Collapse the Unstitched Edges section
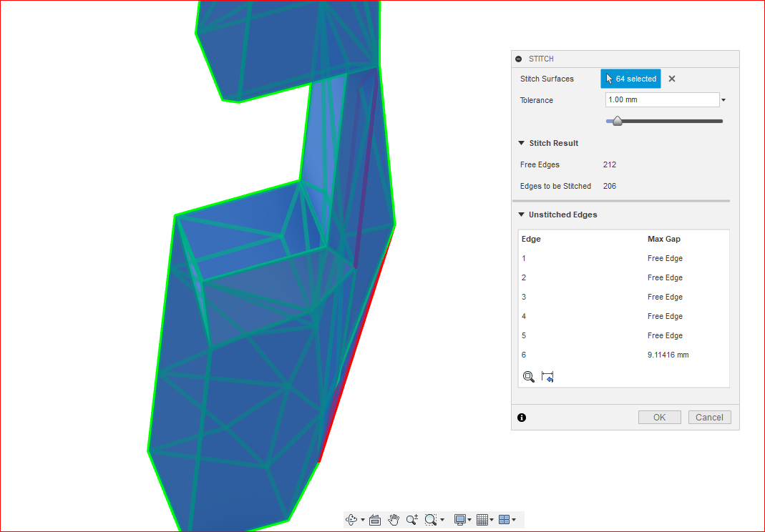 [521, 215]
